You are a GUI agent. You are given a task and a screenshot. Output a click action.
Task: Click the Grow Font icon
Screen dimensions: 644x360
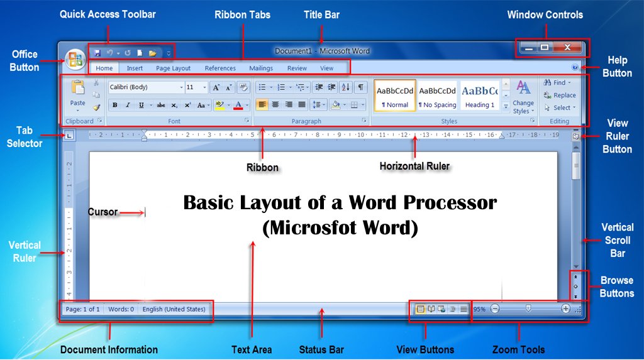point(216,87)
